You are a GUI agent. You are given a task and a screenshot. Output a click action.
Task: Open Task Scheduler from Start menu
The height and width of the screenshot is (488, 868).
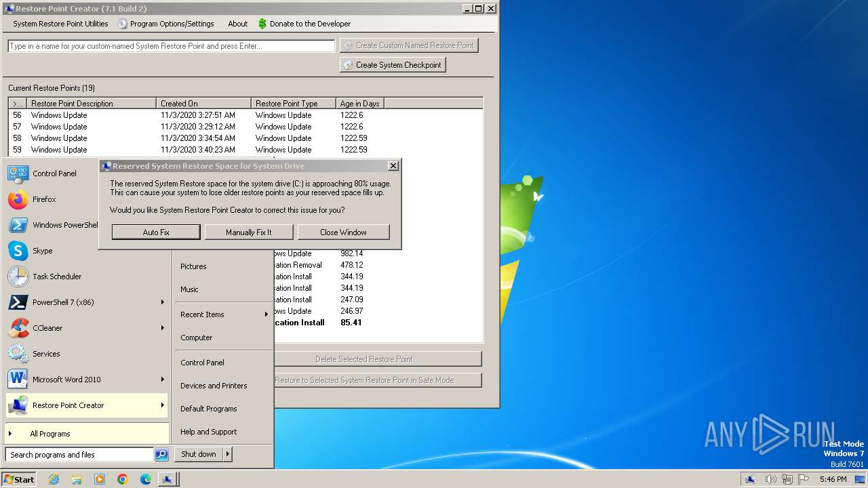pos(87,277)
